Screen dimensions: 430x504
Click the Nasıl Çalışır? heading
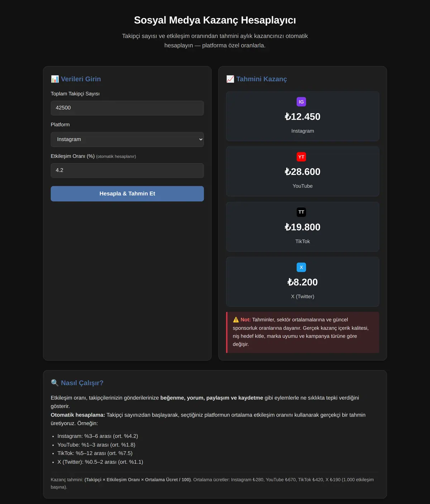82,383
